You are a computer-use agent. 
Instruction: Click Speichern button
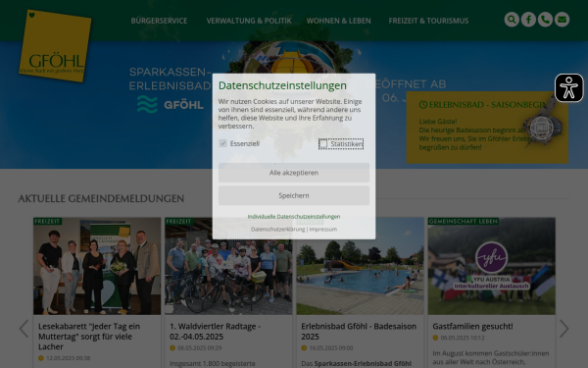pos(294,195)
